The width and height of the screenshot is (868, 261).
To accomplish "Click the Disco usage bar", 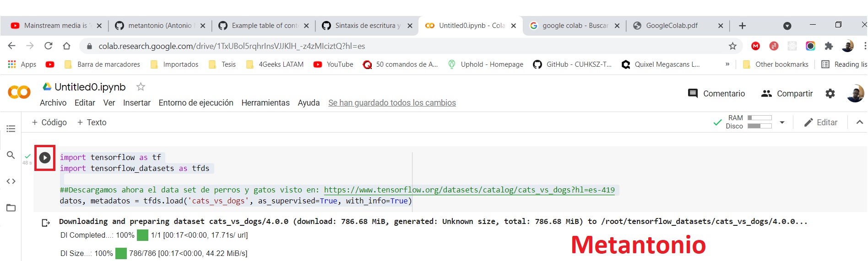I will pyautogui.click(x=759, y=126).
